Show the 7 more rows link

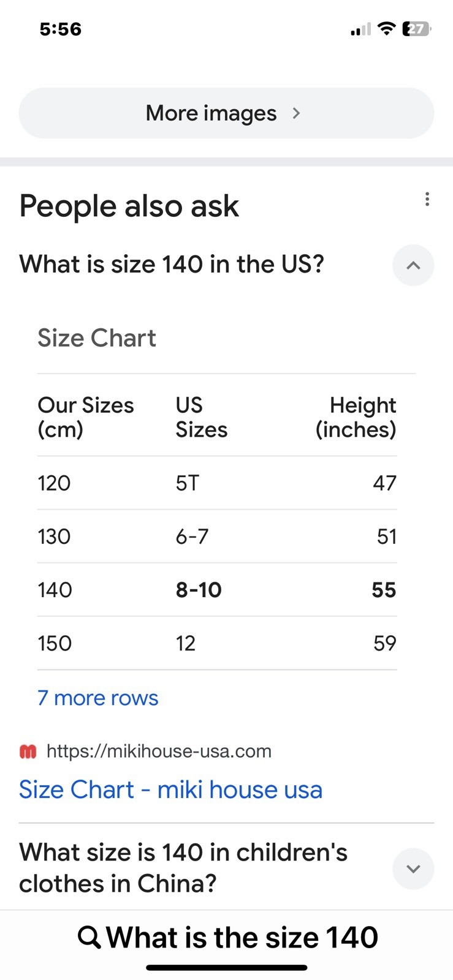coord(98,698)
